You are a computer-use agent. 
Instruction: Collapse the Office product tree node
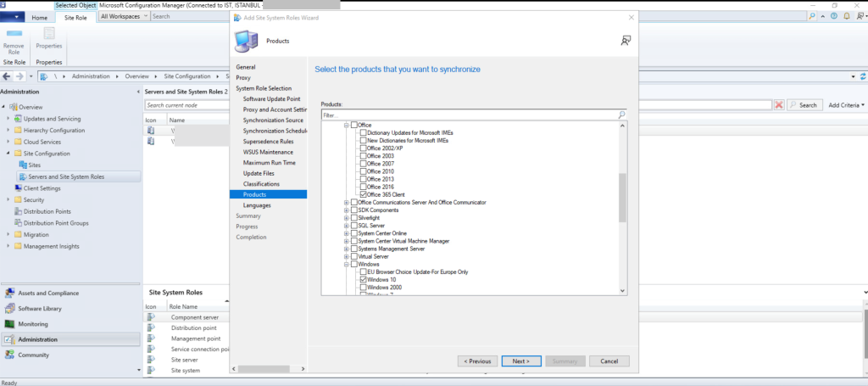coord(346,125)
